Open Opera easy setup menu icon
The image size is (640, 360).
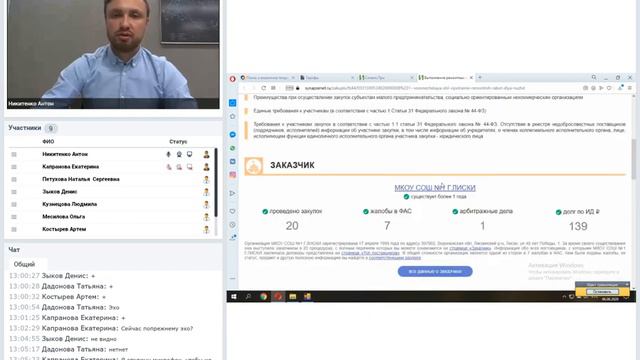(x=629, y=88)
